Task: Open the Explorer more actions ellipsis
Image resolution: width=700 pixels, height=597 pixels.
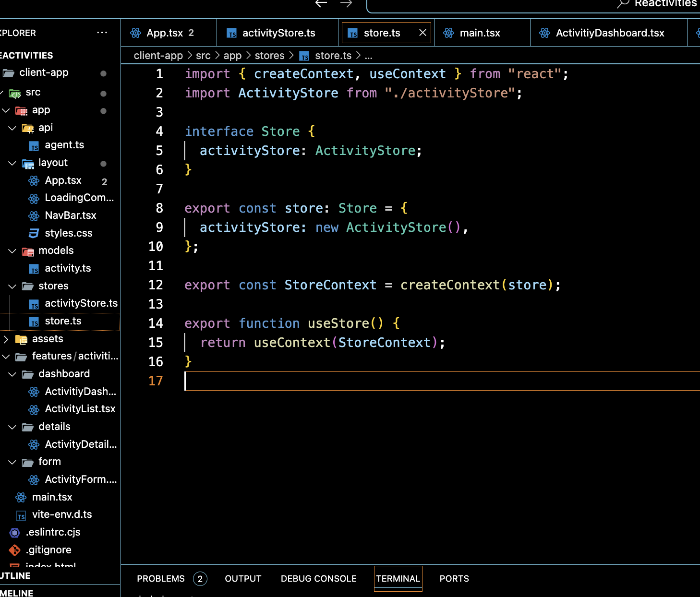Action: coord(102,33)
